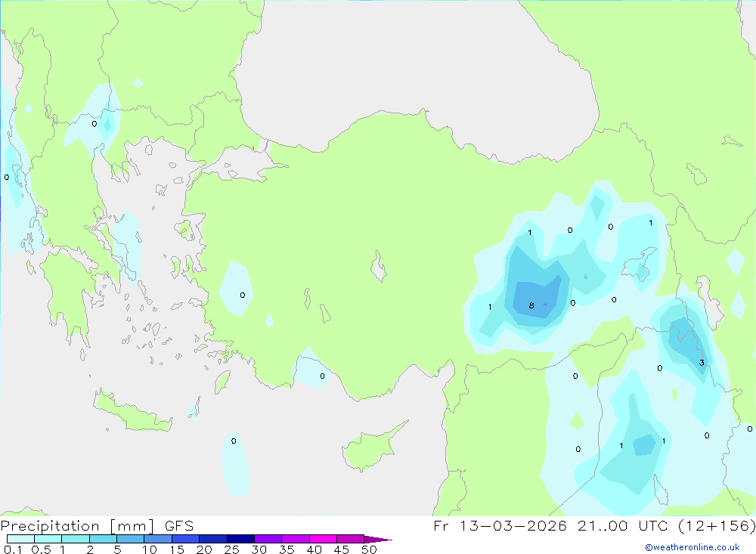Click the '10' legend scale label
Screen dimensions: 756x554
pyautogui.click(x=150, y=549)
